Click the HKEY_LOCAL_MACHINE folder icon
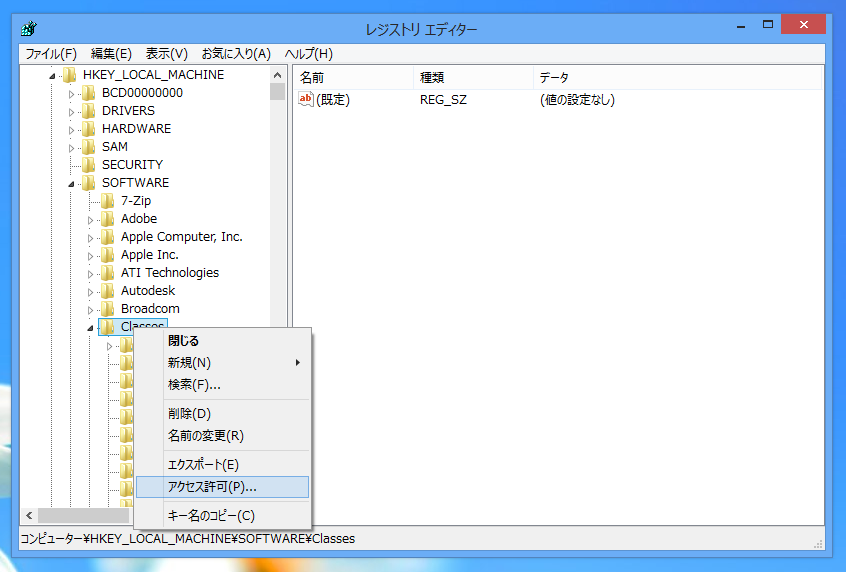Image resolution: width=846 pixels, height=572 pixels. [x=70, y=75]
